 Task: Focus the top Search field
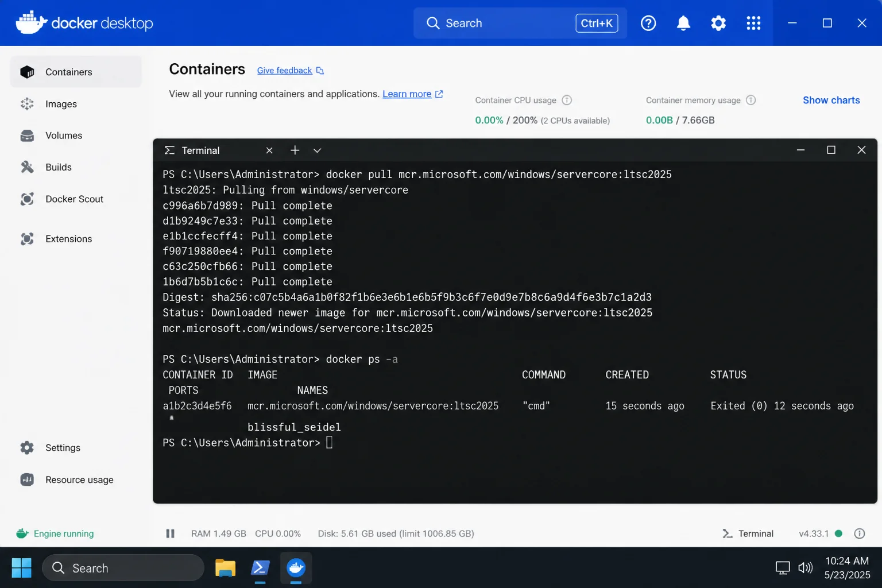pyautogui.click(x=520, y=23)
